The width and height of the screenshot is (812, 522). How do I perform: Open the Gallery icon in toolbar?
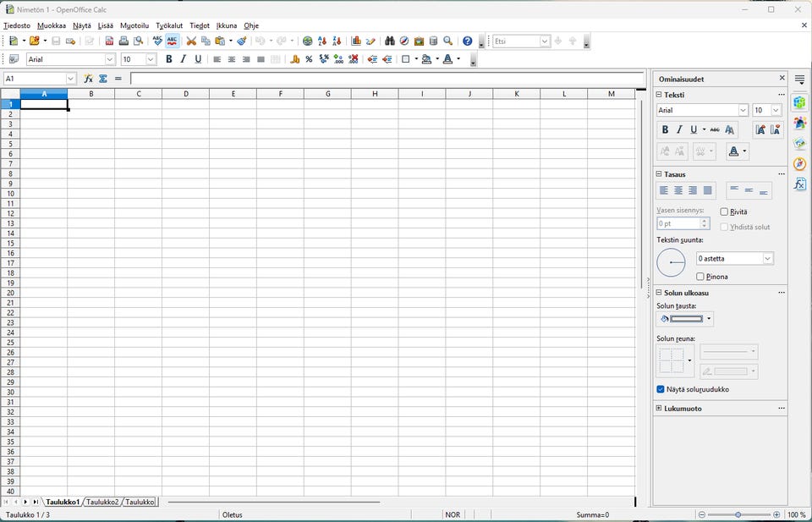419,41
